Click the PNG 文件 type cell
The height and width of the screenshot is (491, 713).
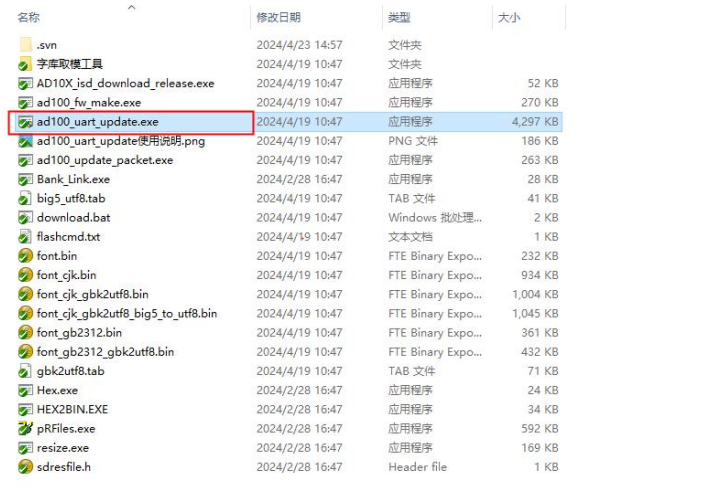click(x=413, y=141)
